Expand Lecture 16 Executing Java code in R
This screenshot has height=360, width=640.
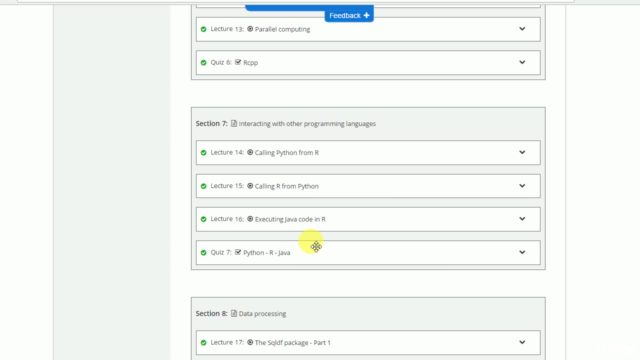pyautogui.click(x=522, y=219)
